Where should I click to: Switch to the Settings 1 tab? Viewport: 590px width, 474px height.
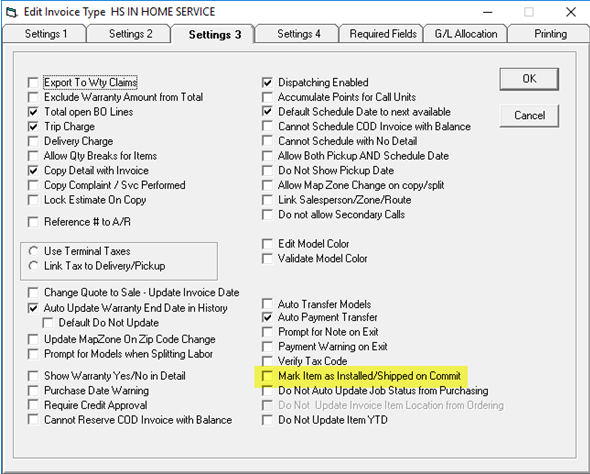coord(45,34)
